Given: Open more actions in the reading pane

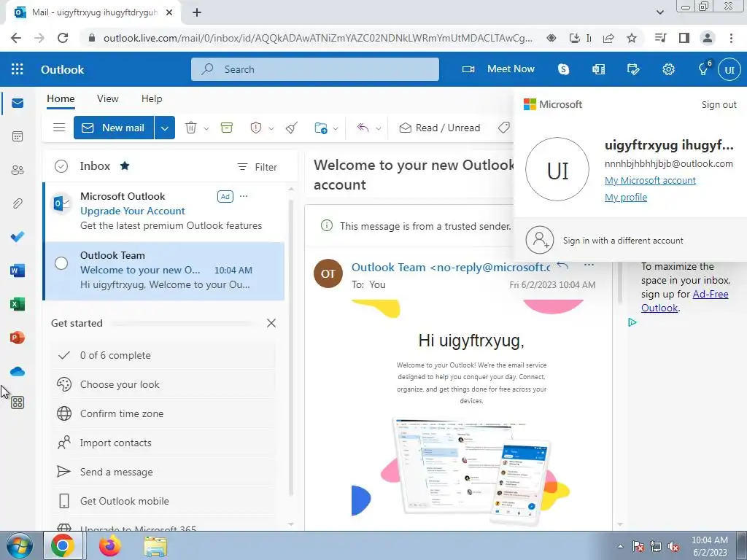Looking at the screenshot, I should point(589,265).
